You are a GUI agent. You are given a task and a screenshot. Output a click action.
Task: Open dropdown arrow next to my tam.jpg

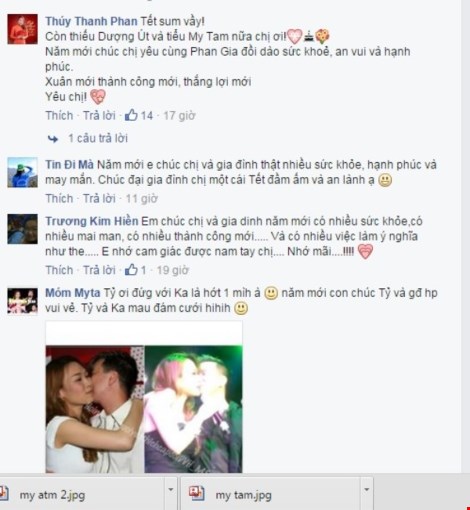[367, 490]
